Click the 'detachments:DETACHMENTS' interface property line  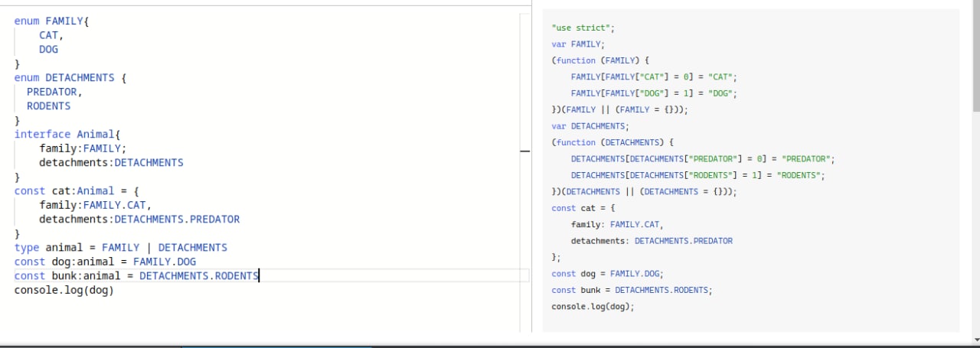[x=111, y=163]
